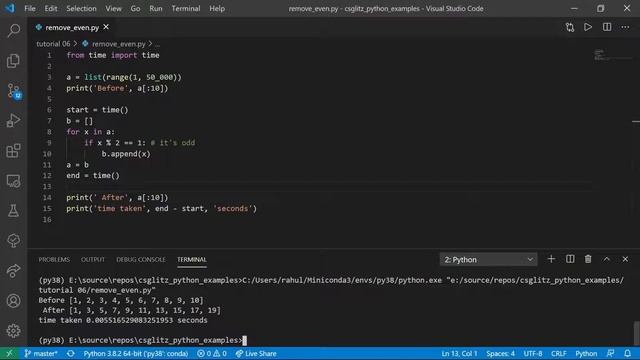Open the Accounts menu
This screenshot has height=360, width=640.
coord(13,301)
